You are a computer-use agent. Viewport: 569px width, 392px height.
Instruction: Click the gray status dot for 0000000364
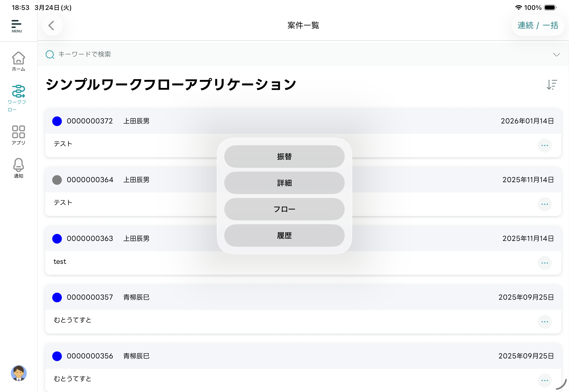57,180
